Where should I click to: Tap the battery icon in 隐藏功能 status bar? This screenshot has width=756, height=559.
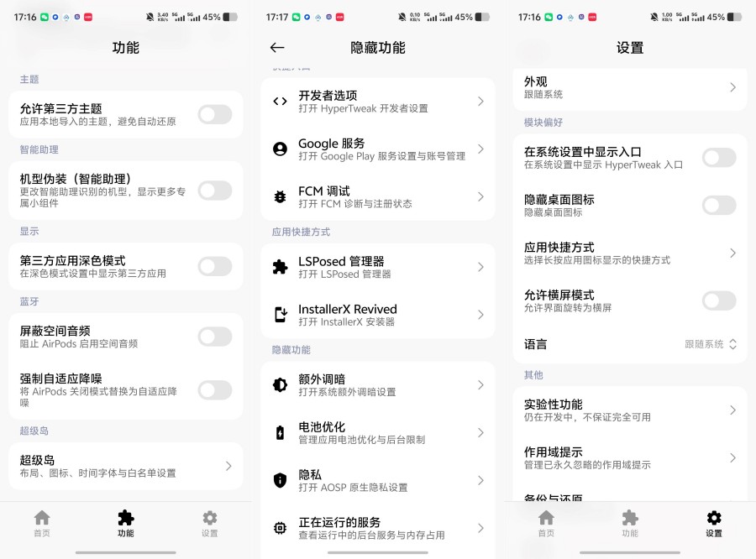point(483,17)
